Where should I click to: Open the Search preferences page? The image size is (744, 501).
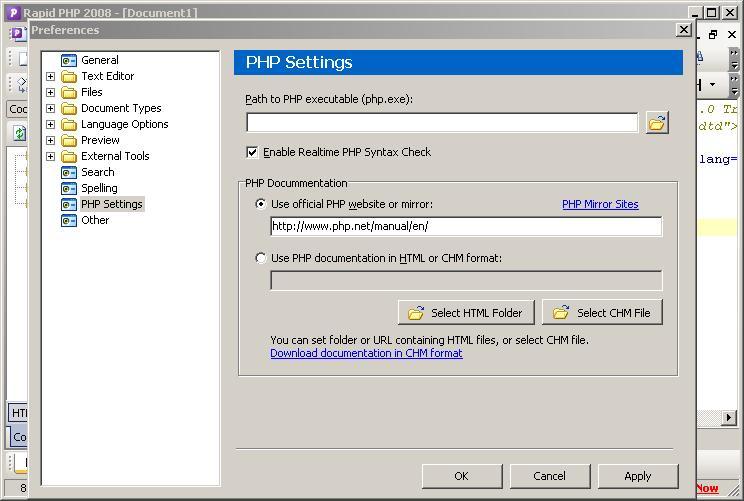coord(98,172)
